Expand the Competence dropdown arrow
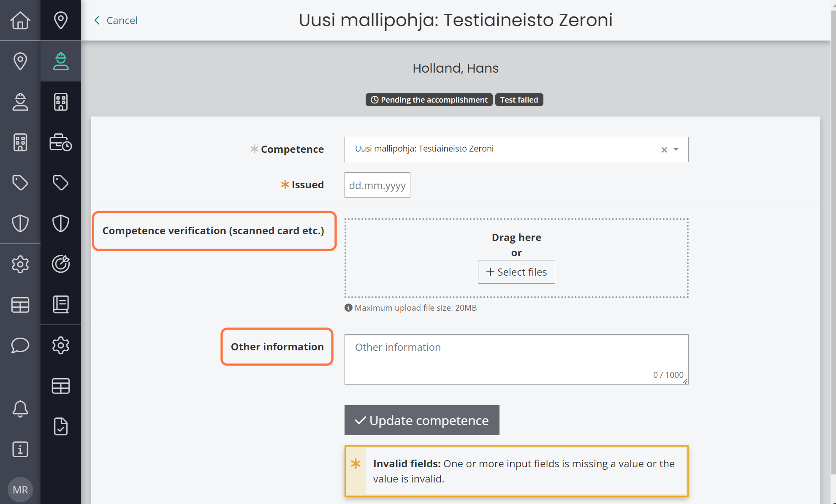Image resolution: width=836 pixels, height=504 pixels. click(676, 149)
